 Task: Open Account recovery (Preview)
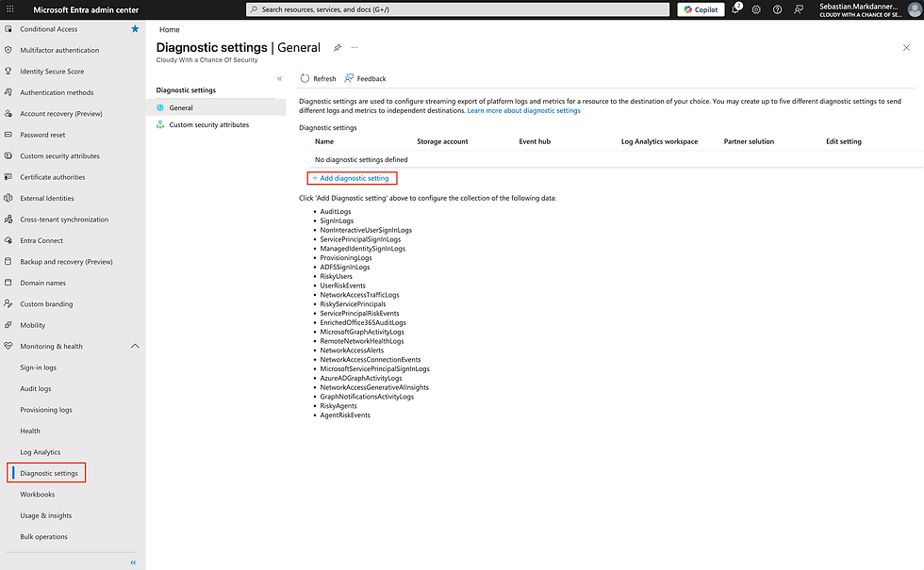[61, 114]
